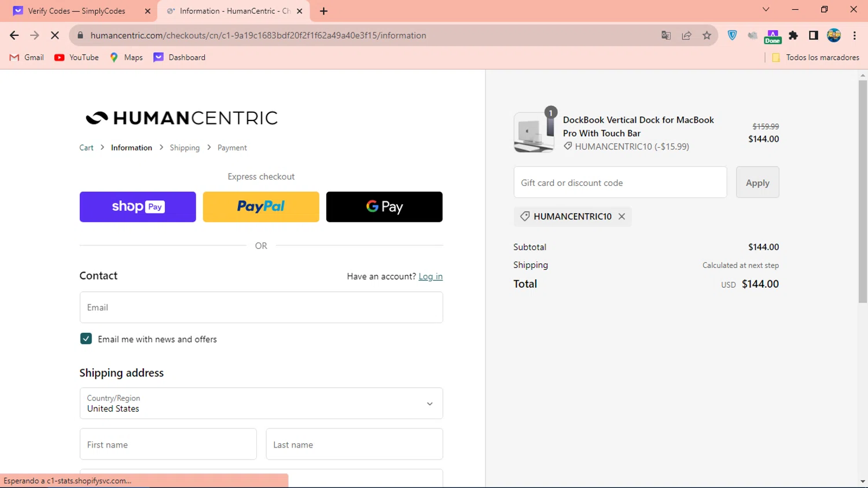Focus the gift card or discount code field
This screenshot has width=868, height=488.
tap(620, 182)
